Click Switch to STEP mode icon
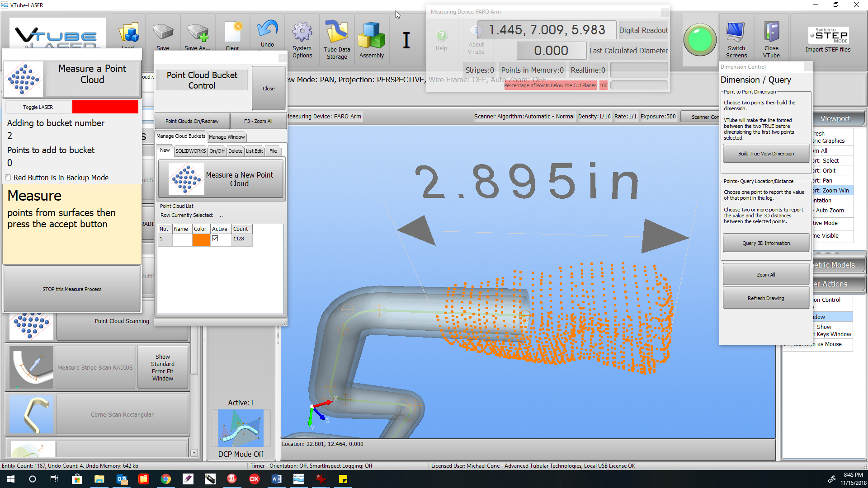 click(829, 35)
